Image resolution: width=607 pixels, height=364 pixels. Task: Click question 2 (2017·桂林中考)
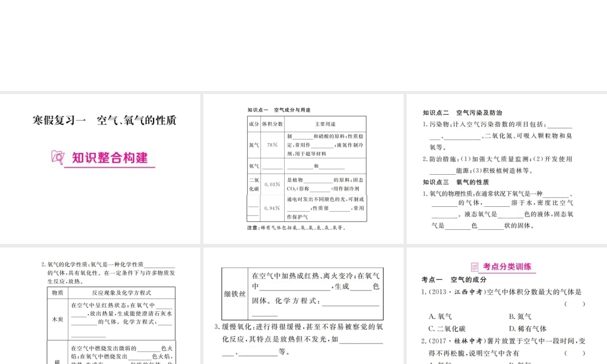503,341
